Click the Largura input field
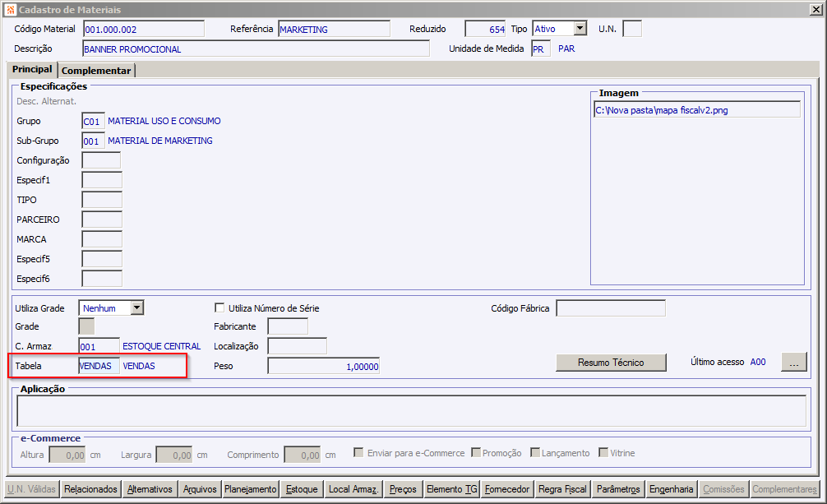 [x=174, y=455]
